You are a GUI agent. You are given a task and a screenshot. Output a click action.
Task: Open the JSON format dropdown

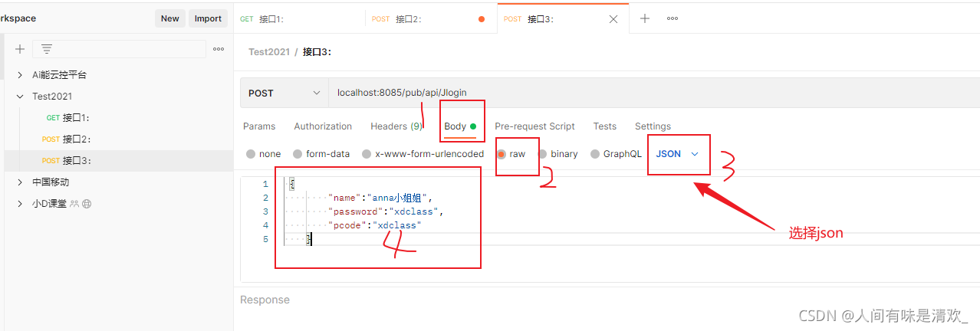click(x=677, y=154)
